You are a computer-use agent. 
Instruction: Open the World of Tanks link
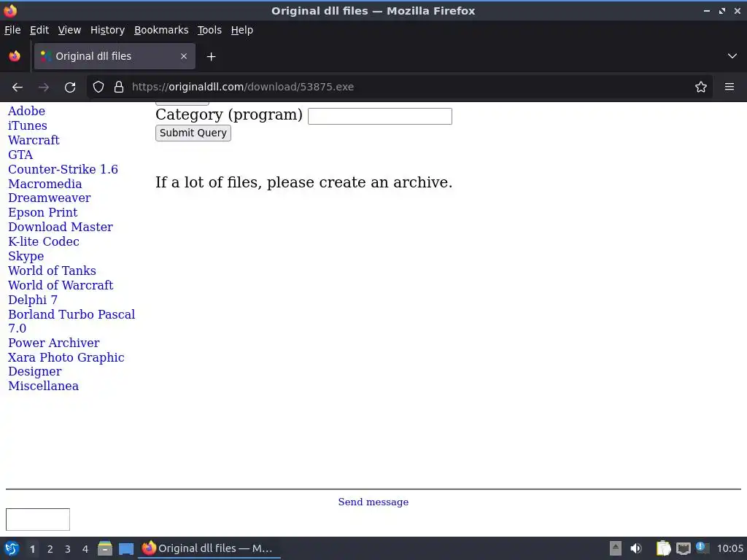pyautogui.click(x=52, y=271)
